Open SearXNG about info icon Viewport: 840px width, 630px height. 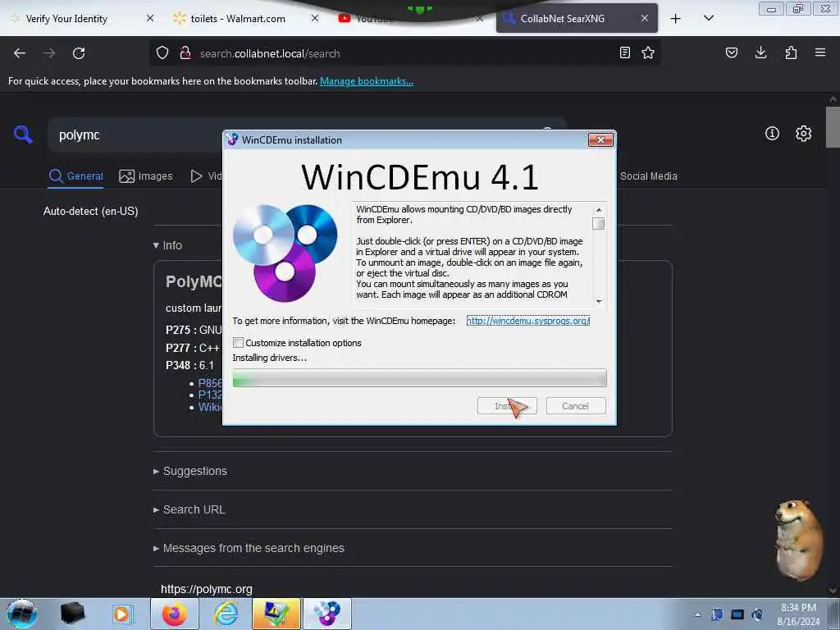[772, 134]
